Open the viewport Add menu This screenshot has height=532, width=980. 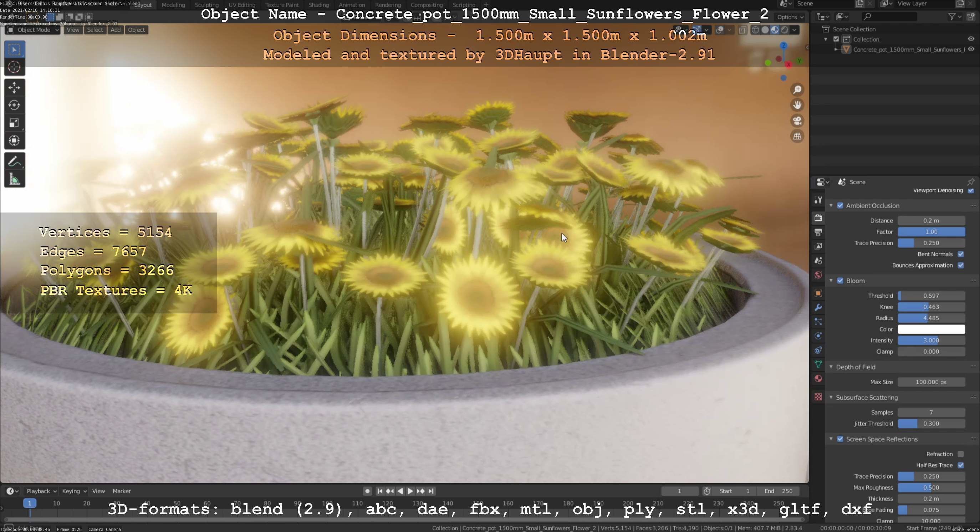(x=116, y=30)
